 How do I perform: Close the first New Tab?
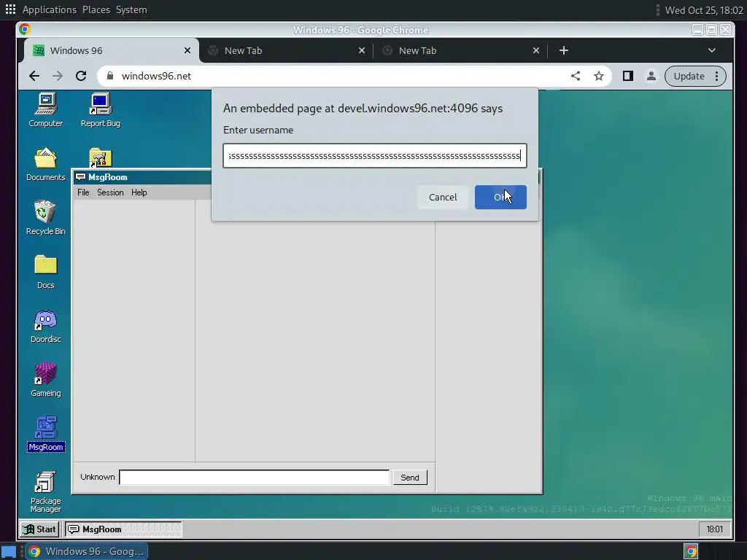[x=362, y=50]
